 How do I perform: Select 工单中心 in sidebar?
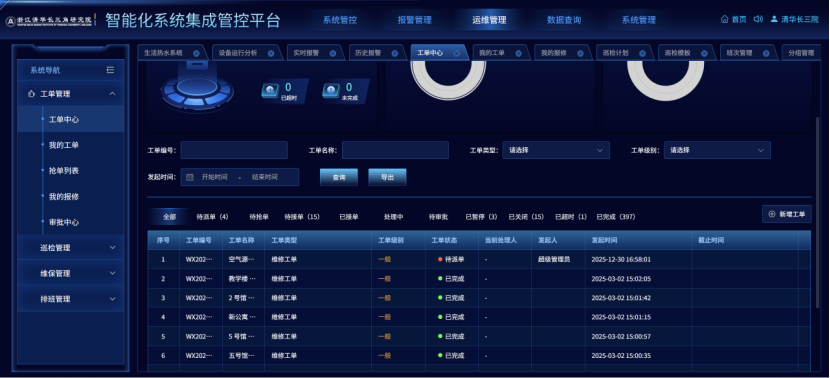click(71, 120)
